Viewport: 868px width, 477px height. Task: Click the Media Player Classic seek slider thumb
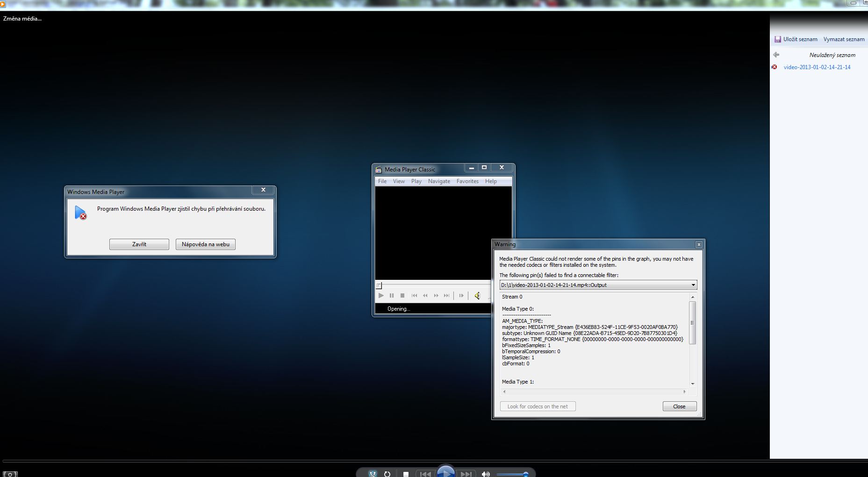coord(379,285)
